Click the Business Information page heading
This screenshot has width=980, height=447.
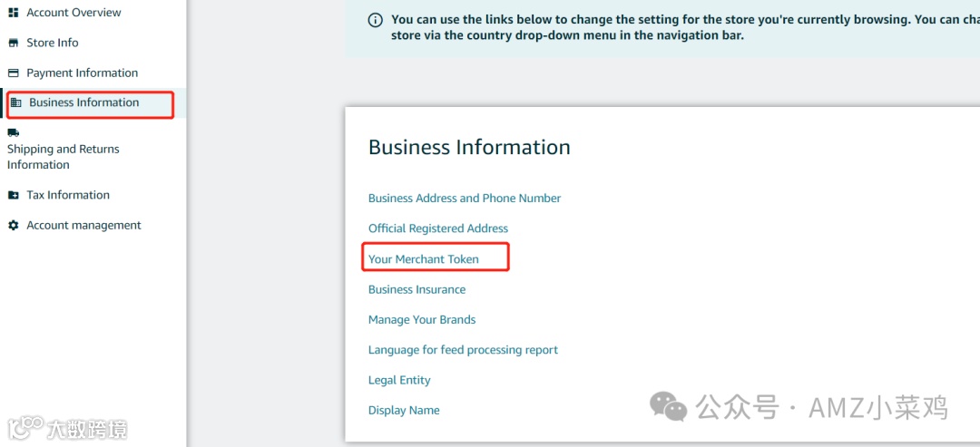point(469,147)
